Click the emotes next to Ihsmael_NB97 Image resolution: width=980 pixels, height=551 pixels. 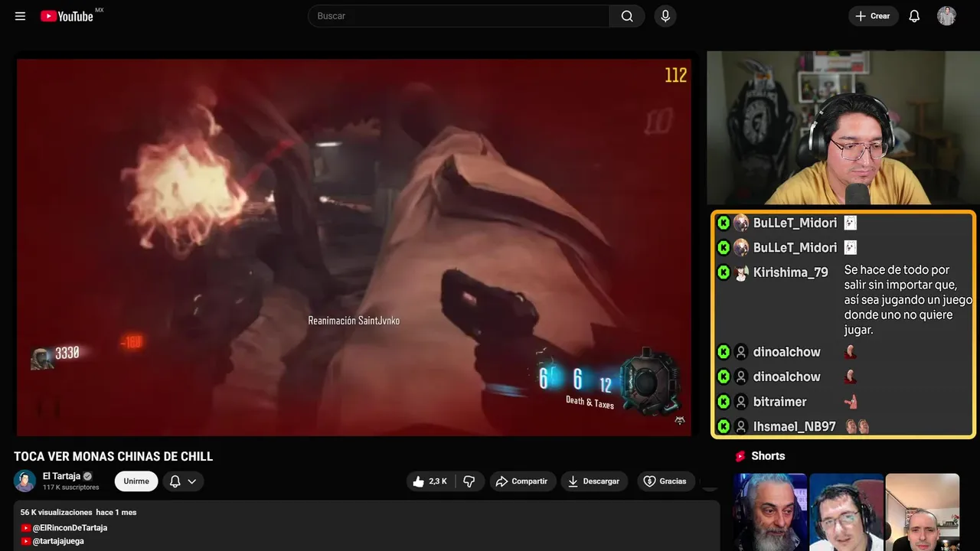pos(857,426)
